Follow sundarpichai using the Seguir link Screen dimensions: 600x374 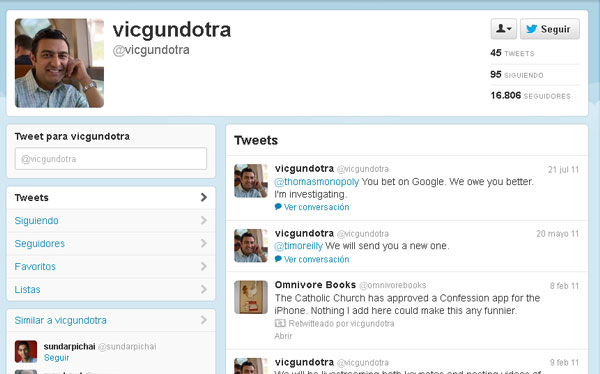point(56,358)
